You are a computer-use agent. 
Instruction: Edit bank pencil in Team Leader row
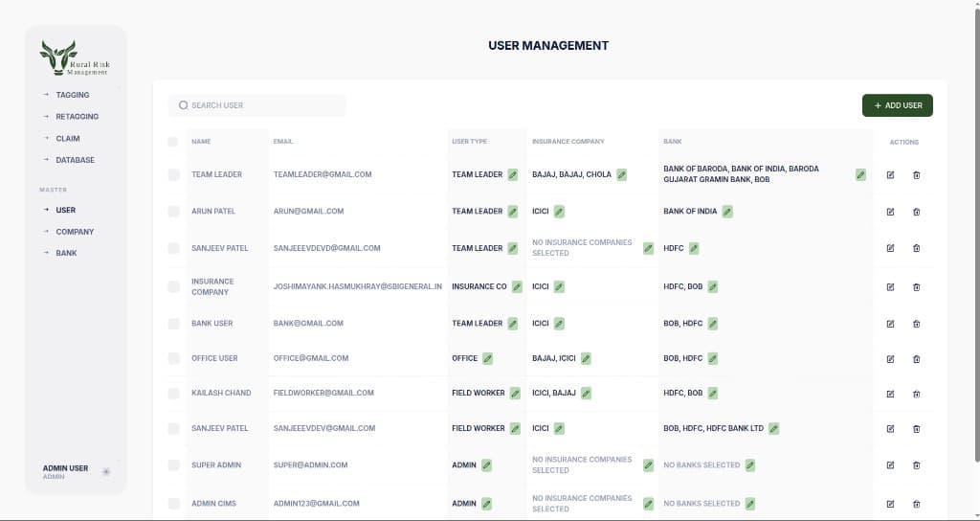pyautogui.click(x=860, y=174)
